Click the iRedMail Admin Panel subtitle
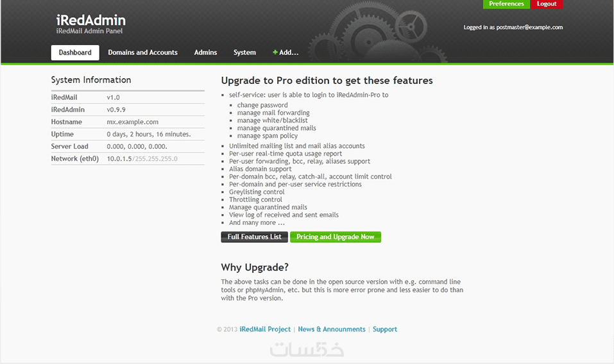Image resolution: width=614 pixels, height=364 pixels. [89, 31]
